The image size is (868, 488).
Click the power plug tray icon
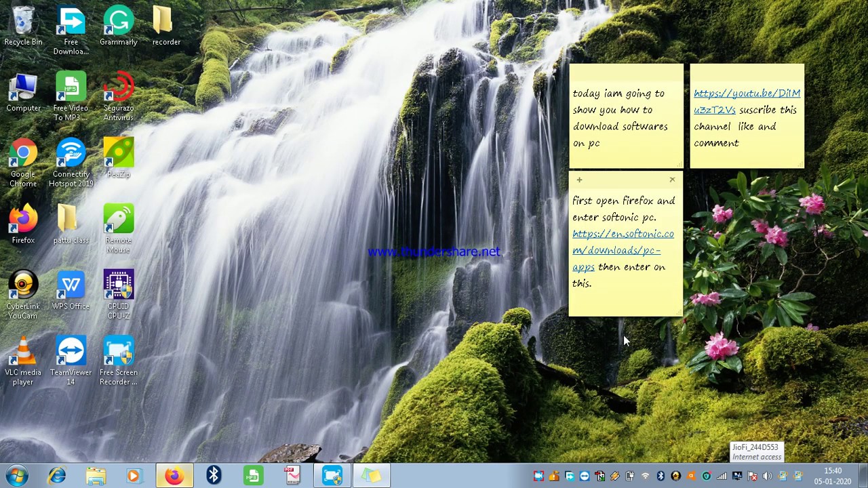pos(629,476)
